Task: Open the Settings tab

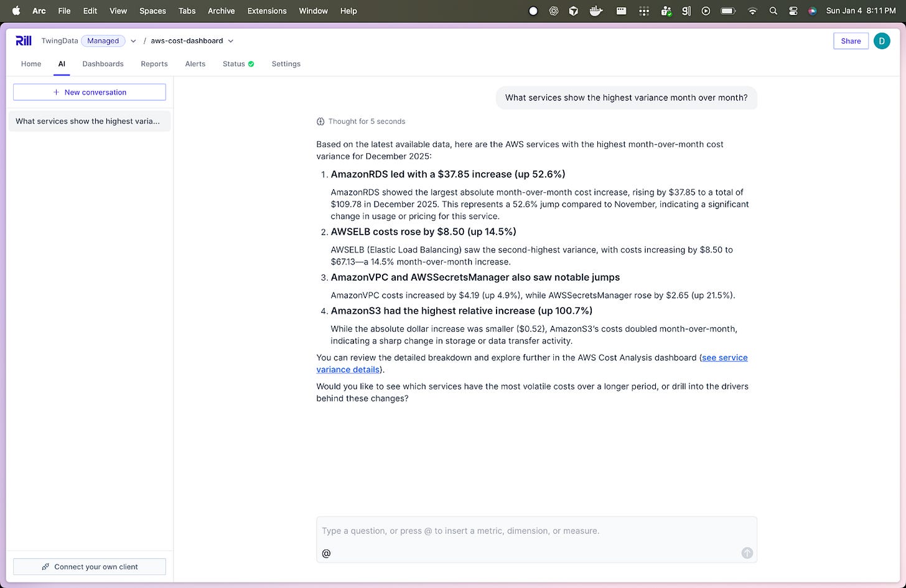Action: coord(286,63)
